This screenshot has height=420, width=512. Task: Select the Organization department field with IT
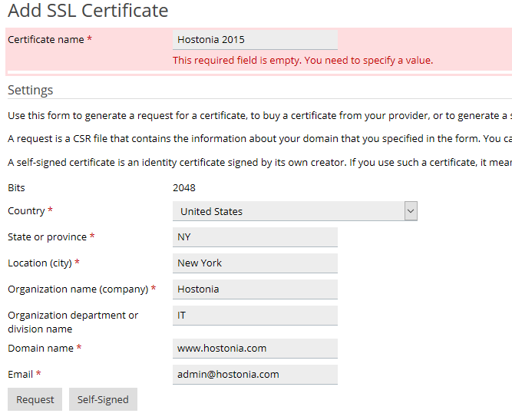tap(255, 316)
